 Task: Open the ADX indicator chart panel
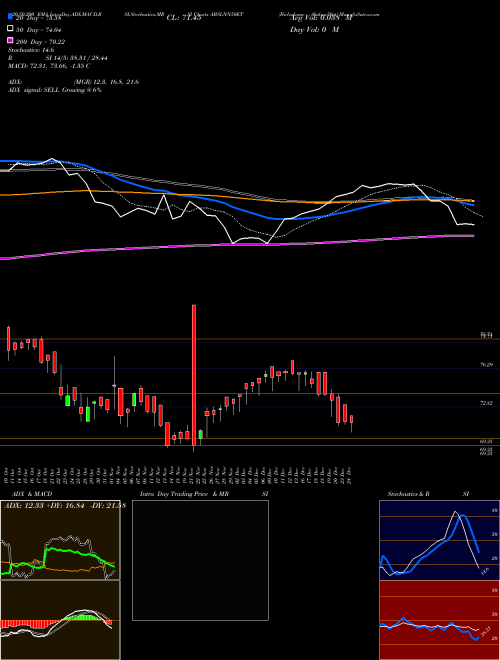(x=60, y=540)
